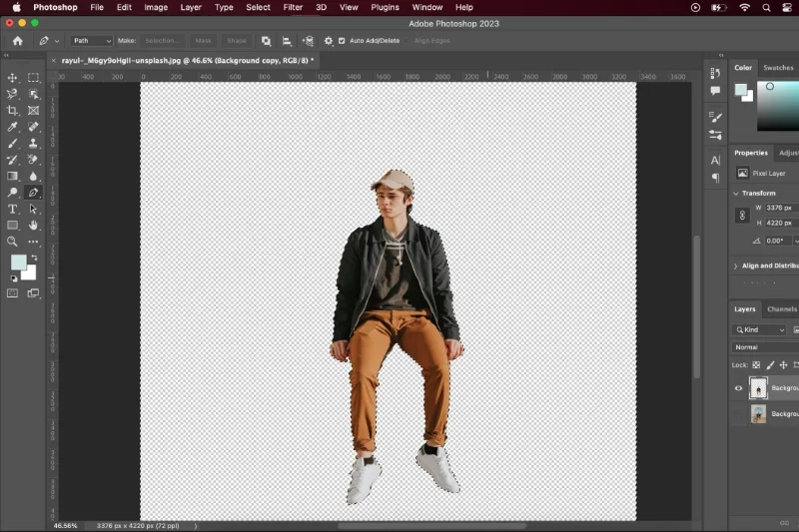Viewport: 799px width, 532px height.
Task: Open Path alignment icon in options bar
Action: click(287, 41)
